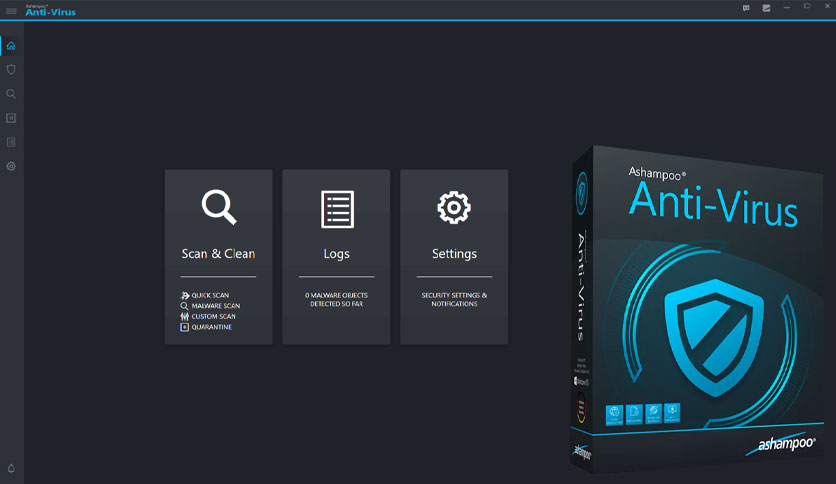This screenshot has height=484, width=836.
Task: Click '0 malware objects detected so far' text
Action: click(x=336, y=300)
